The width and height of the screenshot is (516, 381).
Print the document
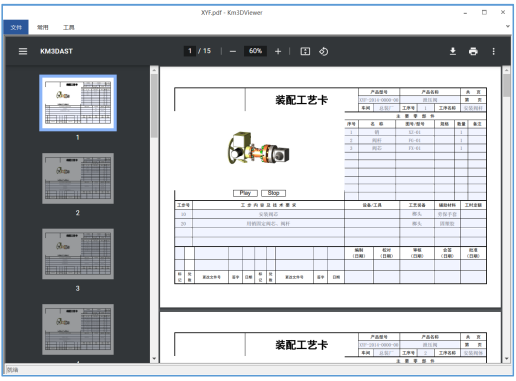473,51
